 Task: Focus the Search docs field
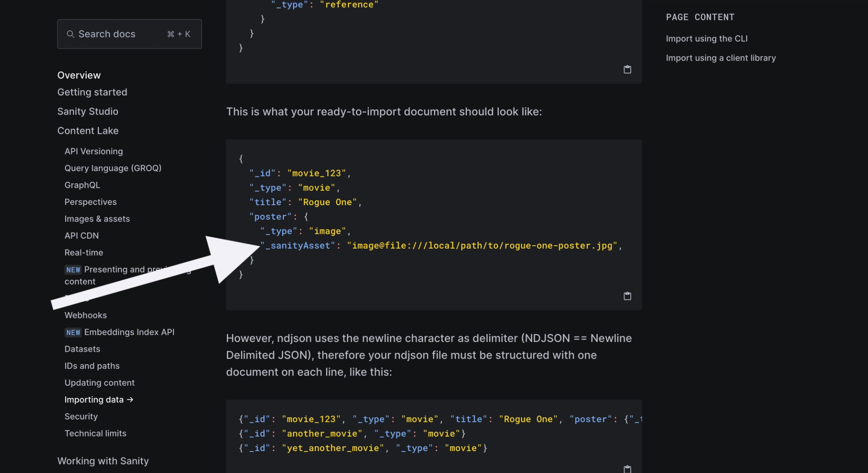point(129,34)
